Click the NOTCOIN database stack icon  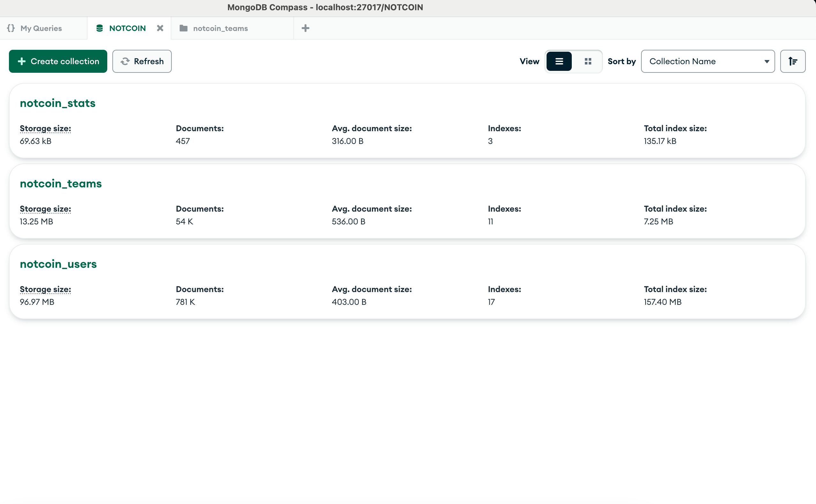pos(99,28)
